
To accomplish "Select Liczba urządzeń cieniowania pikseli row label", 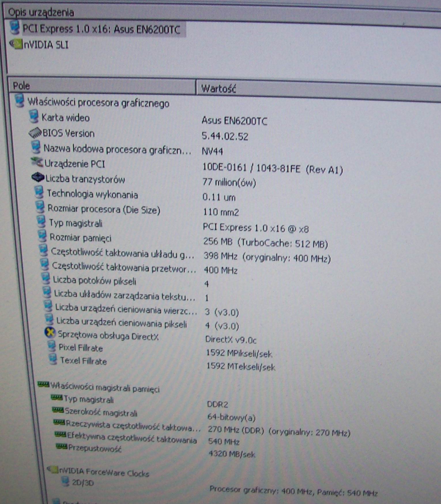I will 122,322.
